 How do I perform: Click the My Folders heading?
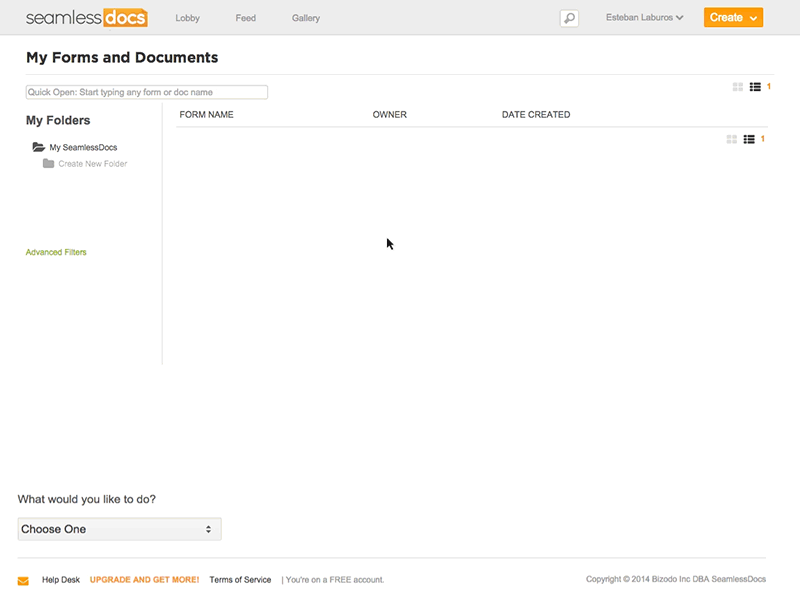pos(58,120)
